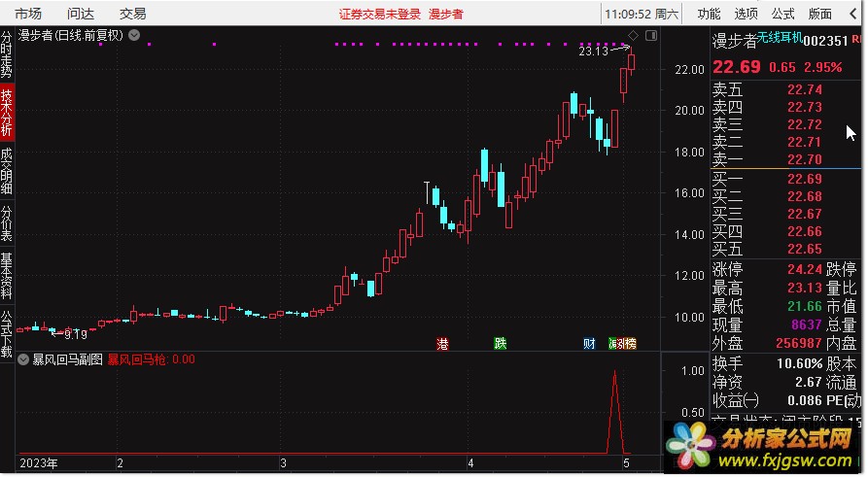The image size is (868, 477).
Task: Select the 买四 price 22.66
Action: (805, 231)
